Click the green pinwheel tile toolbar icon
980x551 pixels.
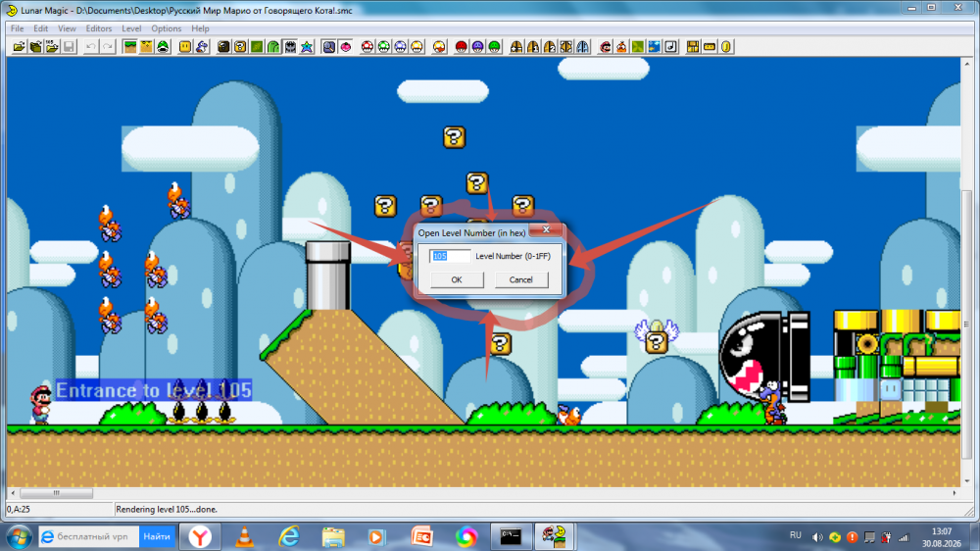[638, 47]
